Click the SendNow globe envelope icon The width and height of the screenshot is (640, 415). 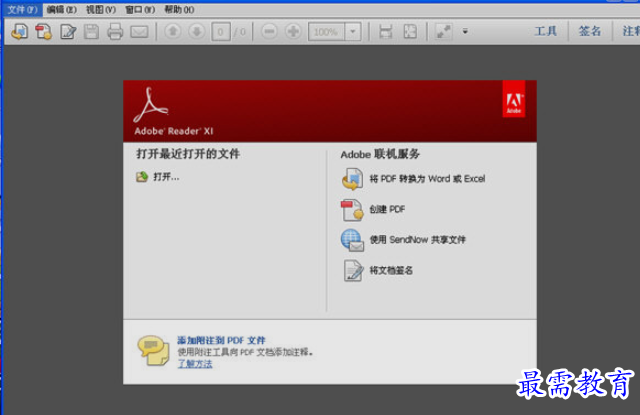coord(352,240)
